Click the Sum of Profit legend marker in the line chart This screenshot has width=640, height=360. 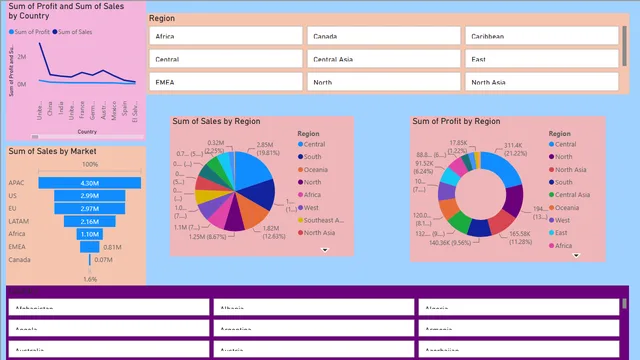point(11,32)
